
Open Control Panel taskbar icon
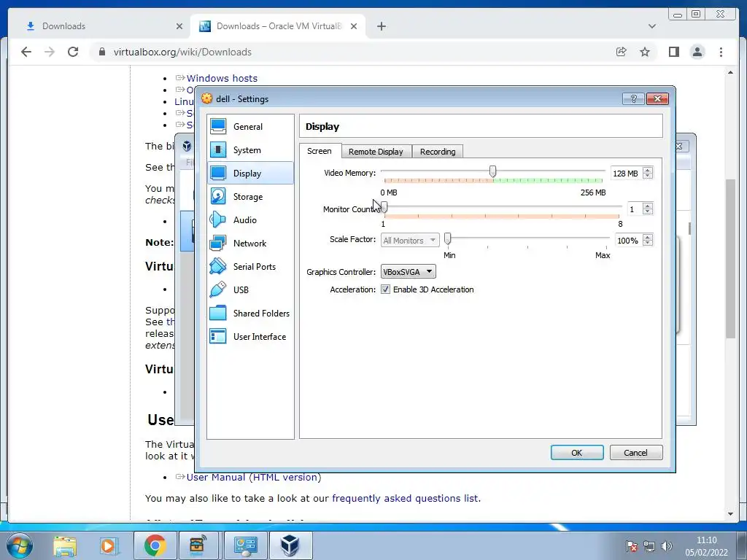coord(245,545)
